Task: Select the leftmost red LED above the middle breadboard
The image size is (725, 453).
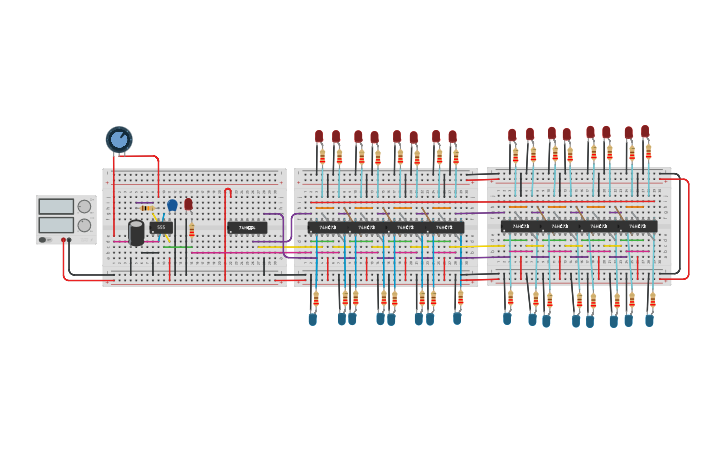Action: point(319,136)
